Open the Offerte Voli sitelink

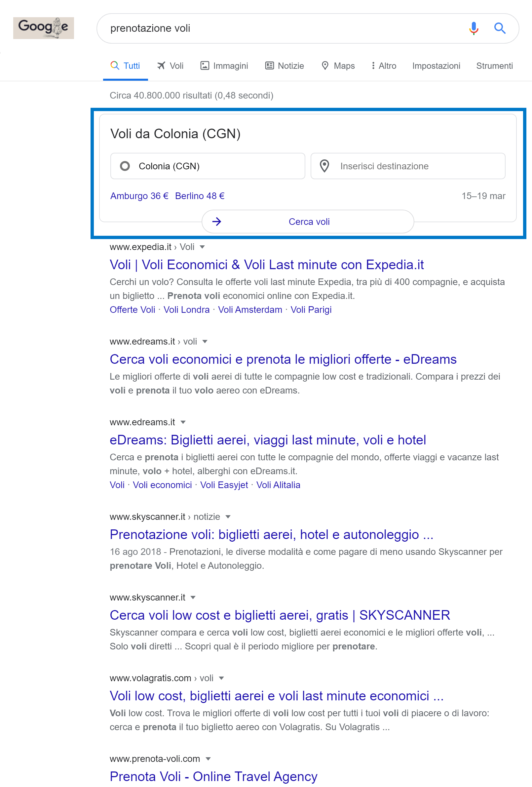[132, 310]
